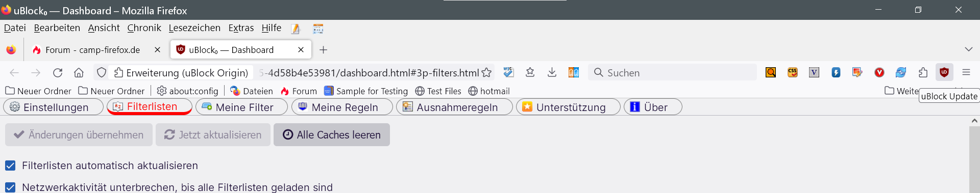Close the Forum - camp-firefox.de tab

point(157,50)
